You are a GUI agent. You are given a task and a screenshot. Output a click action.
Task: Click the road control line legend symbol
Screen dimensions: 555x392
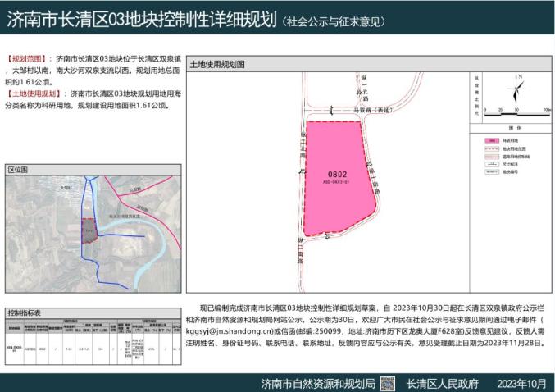point(490,156)
